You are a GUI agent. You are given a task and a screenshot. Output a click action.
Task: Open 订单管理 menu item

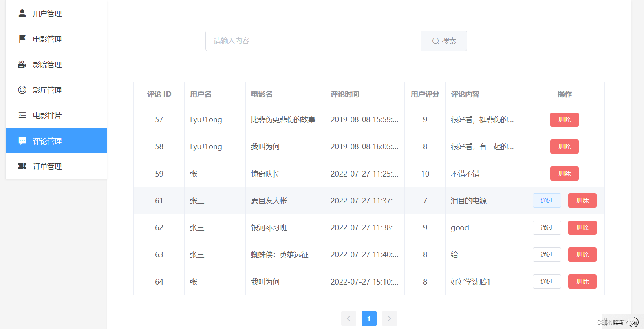pyautogui.click(x=56, y=166)
